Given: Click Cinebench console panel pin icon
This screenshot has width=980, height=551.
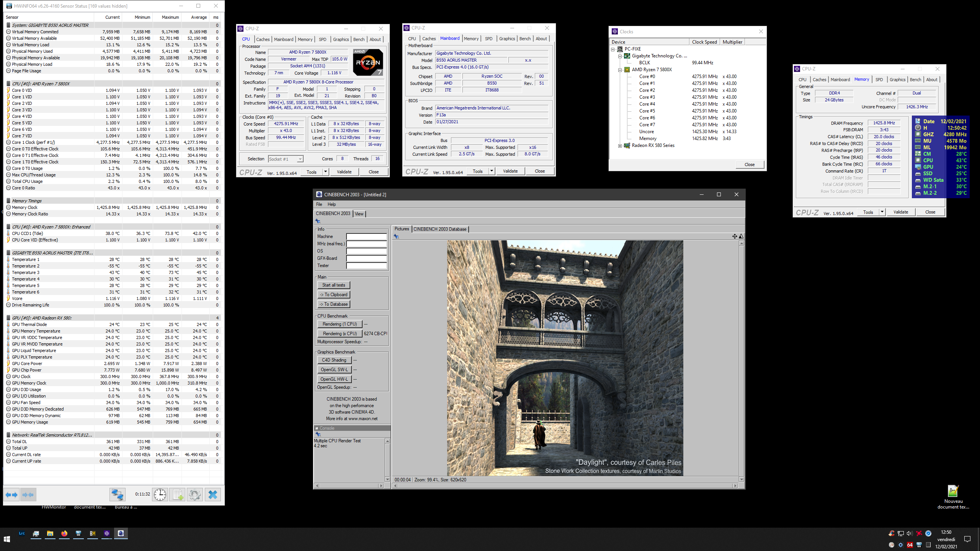Looking at the screenshot, I should (x=318, y=434).
